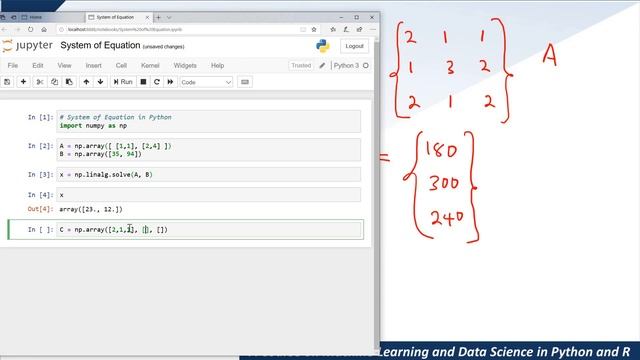Open a new browser tab
The image size is (640, 360).
click(158, 17)
